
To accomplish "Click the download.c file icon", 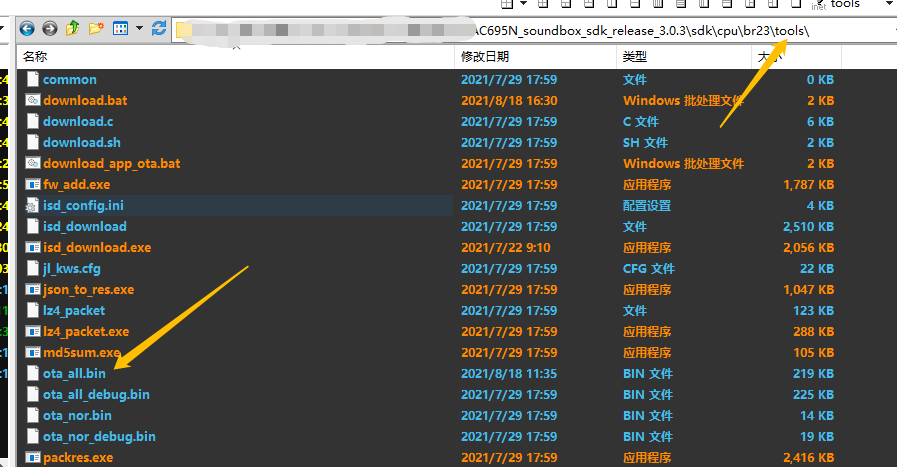I will click(33, 121).
